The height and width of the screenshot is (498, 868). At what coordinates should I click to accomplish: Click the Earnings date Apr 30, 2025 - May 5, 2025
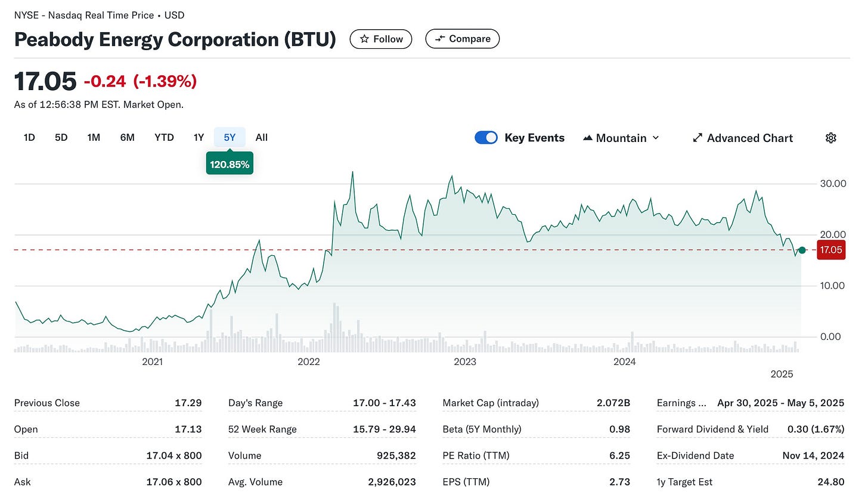[x=781, y=403]
